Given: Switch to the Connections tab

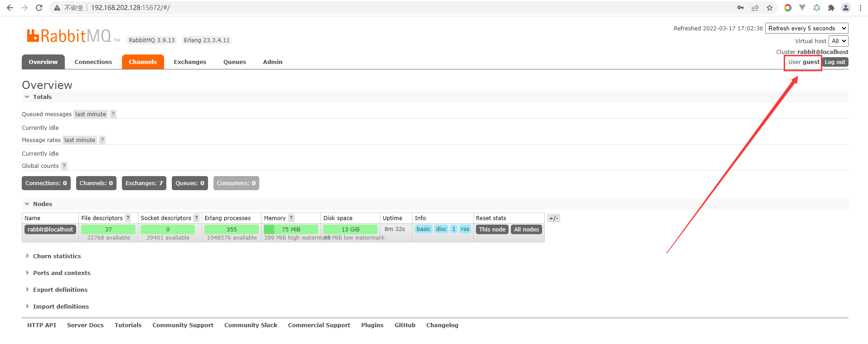Looking at the screenshot, I should tap(93, 62).
